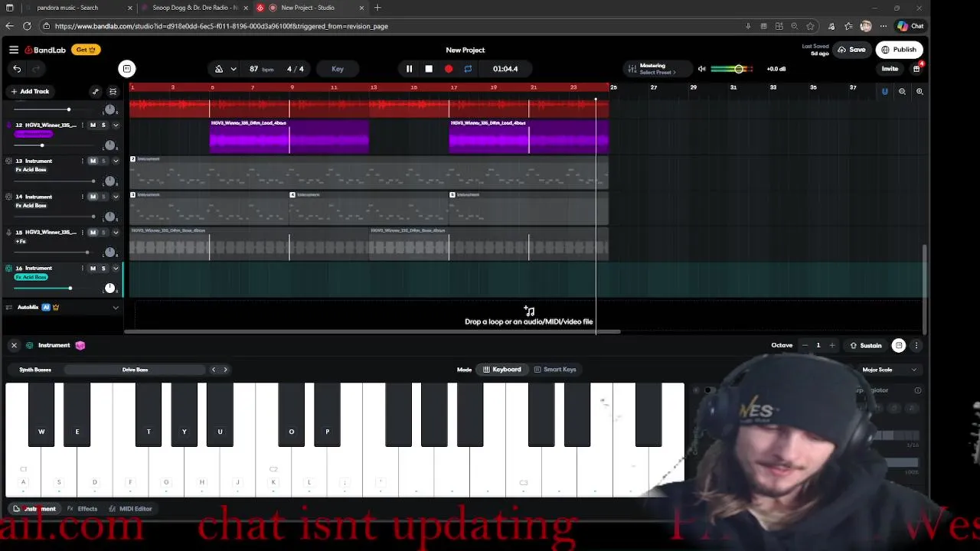
Task: Expand track 15 chevron
Action: [116, 233]
